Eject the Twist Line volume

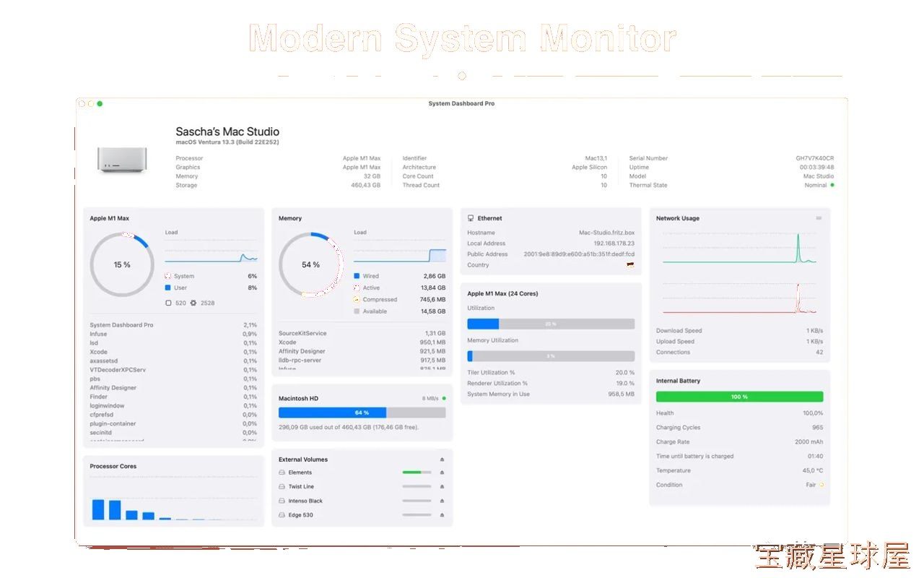442,487
